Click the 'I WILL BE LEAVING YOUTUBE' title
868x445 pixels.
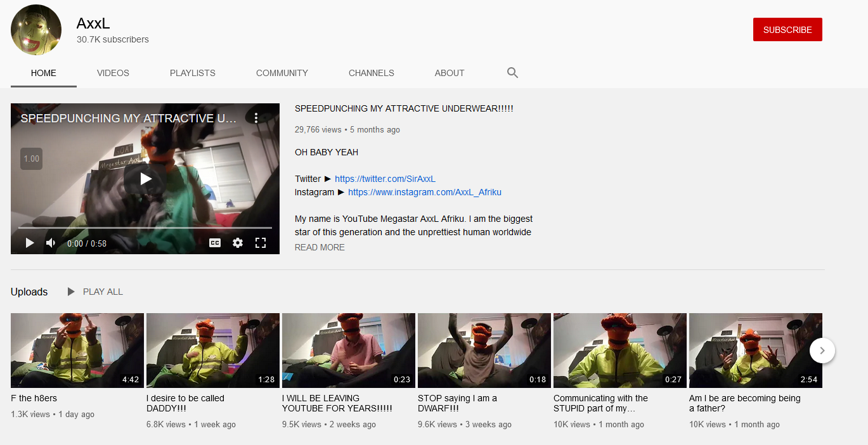[x=337, y=403]
